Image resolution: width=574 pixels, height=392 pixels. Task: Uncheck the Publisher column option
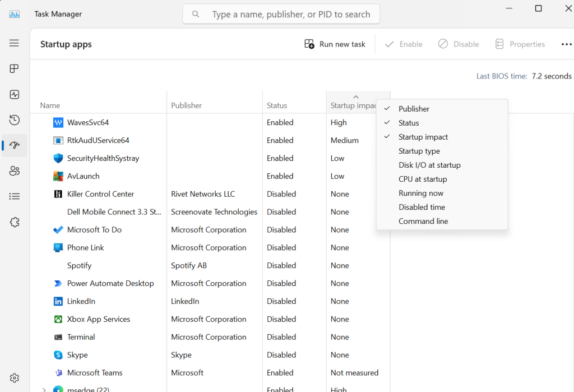[442, 109]
